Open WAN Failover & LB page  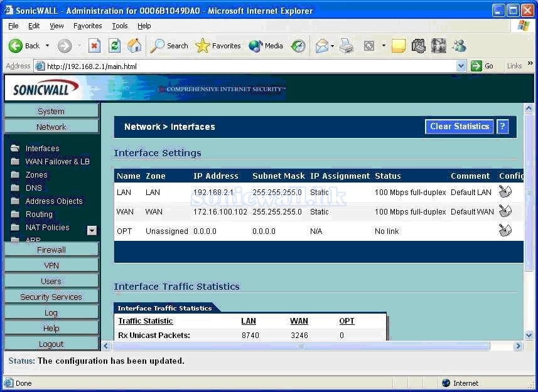point(57,161)
